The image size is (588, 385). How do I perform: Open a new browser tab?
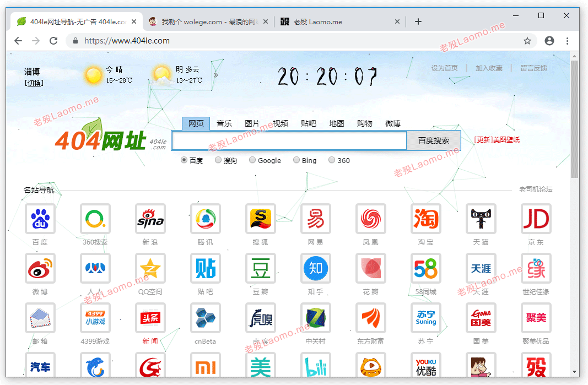coord(418,21)
